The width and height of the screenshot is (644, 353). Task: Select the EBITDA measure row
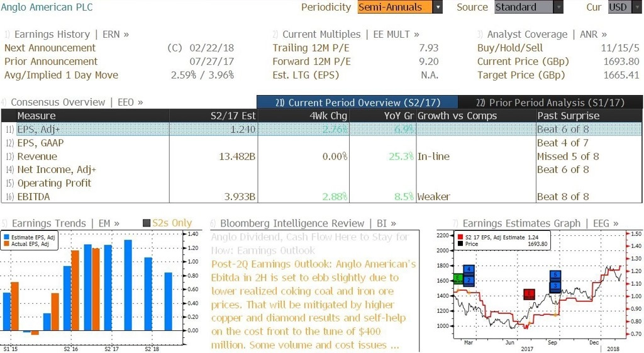click(x=321, y=196)
